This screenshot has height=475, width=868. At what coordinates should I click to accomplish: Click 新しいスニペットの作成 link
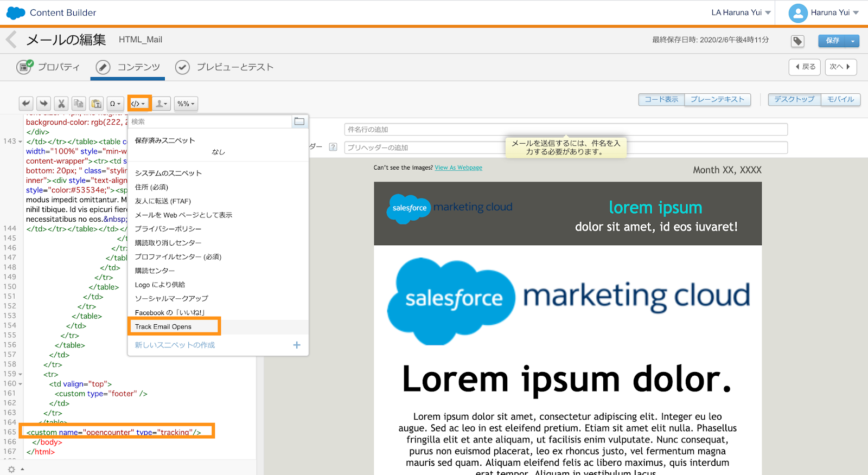[175, 345]
